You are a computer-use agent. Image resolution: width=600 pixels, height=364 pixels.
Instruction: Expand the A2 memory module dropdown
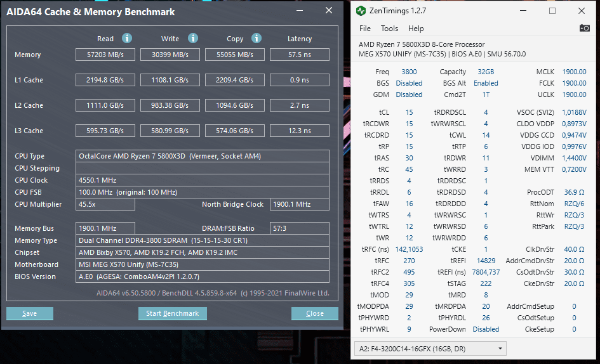(430, 349)
